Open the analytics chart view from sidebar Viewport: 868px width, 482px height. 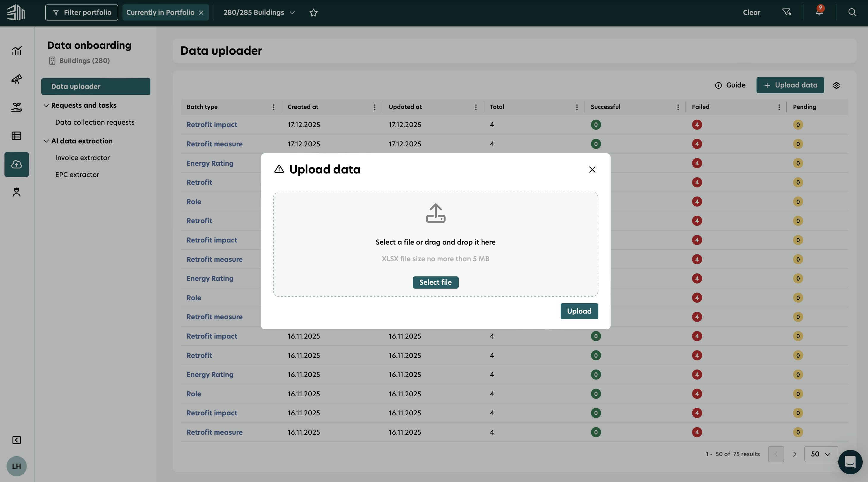click(x=16, y=51)
